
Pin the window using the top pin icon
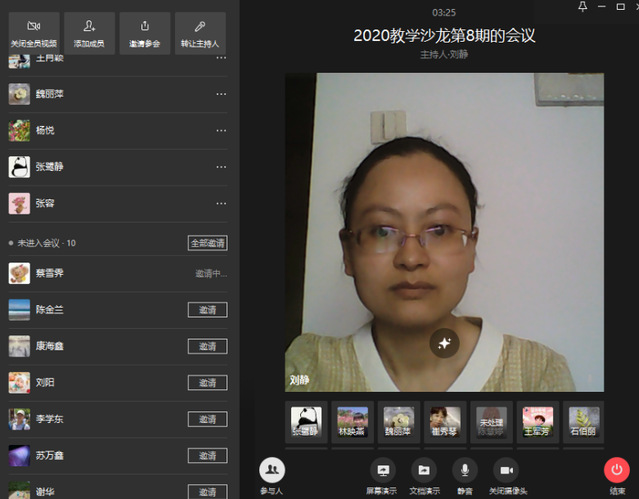[x=583, y=8]
